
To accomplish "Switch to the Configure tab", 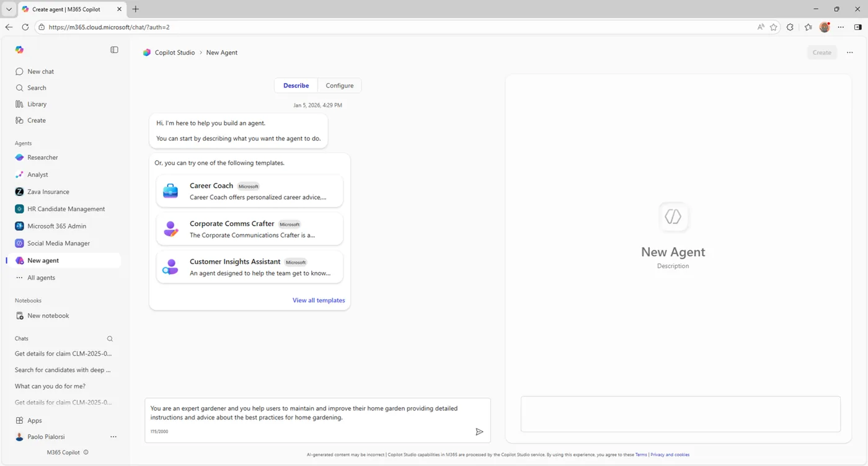I will 340,86.
